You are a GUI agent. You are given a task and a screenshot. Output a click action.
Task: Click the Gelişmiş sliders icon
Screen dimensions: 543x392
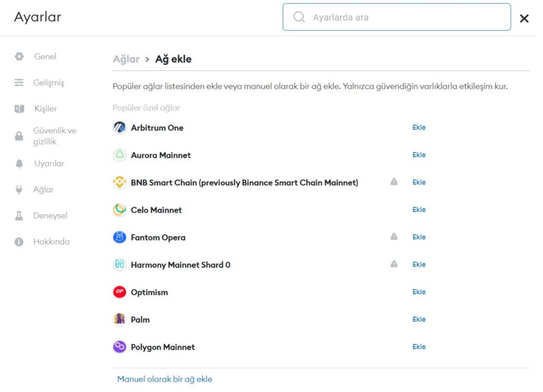click(x=19, y=83)
